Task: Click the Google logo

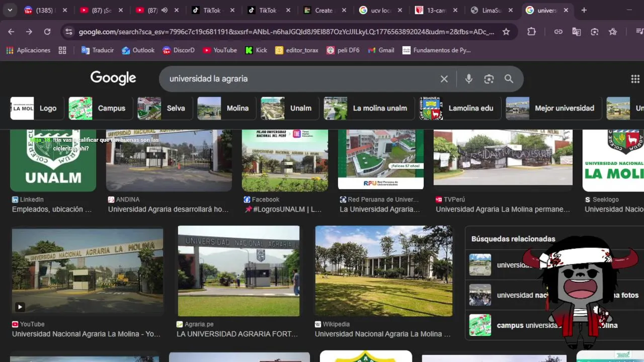Action: tap(113, 78)
